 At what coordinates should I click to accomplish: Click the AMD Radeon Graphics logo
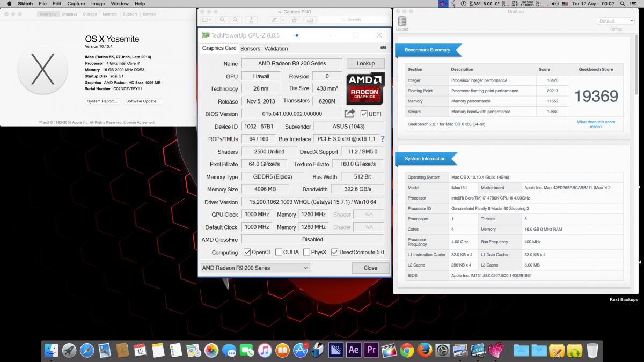pos(365,88)
